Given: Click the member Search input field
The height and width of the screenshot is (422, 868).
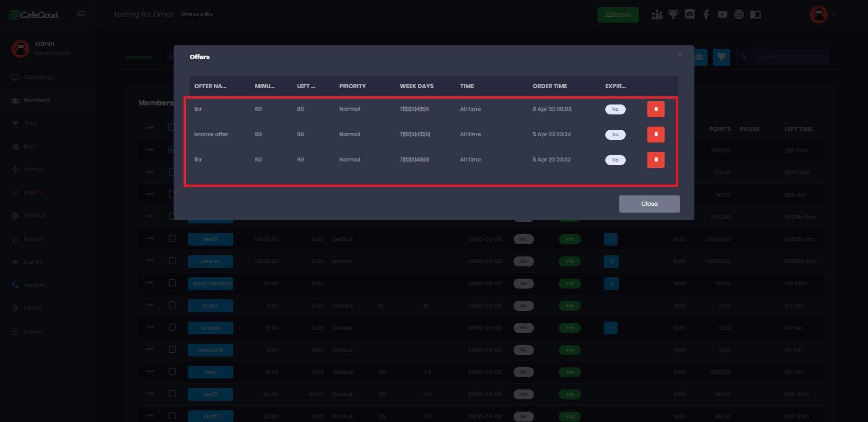Looking at the screenshot, I should [789, 57].
